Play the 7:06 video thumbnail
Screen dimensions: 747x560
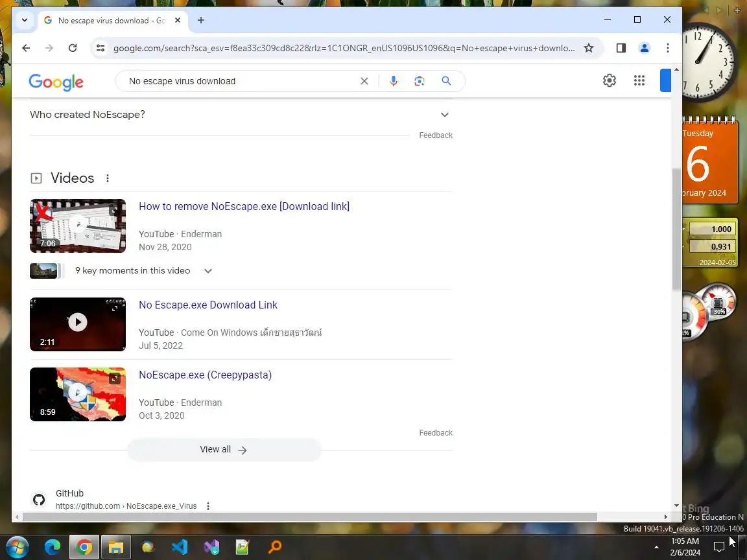(78, 226)
